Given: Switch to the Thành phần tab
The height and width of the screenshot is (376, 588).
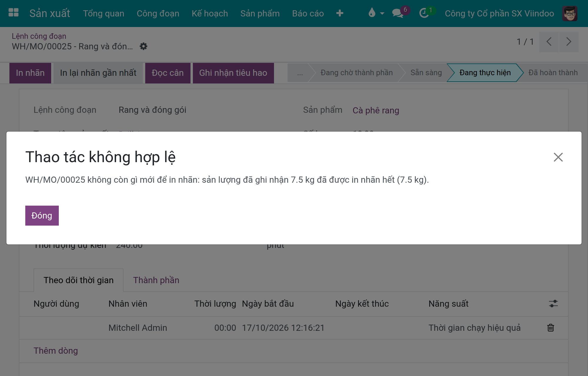Looking at the screenshot, I should tap(156, 280).
